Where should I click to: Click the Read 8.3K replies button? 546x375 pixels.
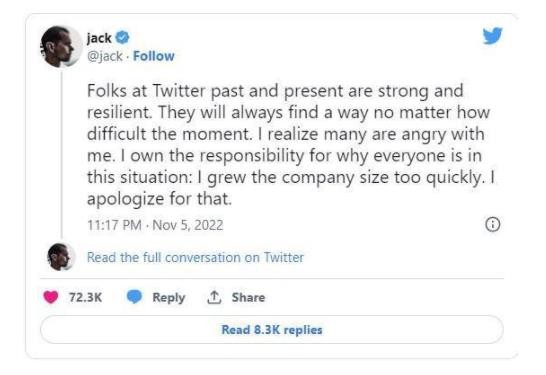(x=272, y=329)
